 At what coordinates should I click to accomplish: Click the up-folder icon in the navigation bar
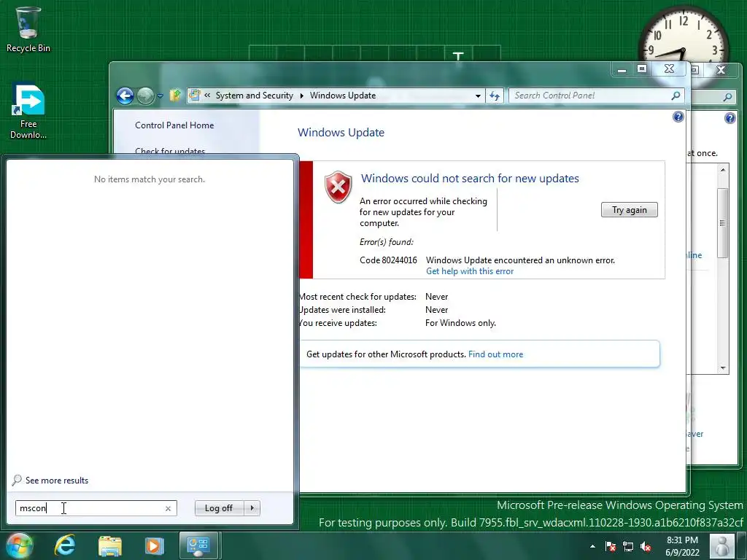175,96
